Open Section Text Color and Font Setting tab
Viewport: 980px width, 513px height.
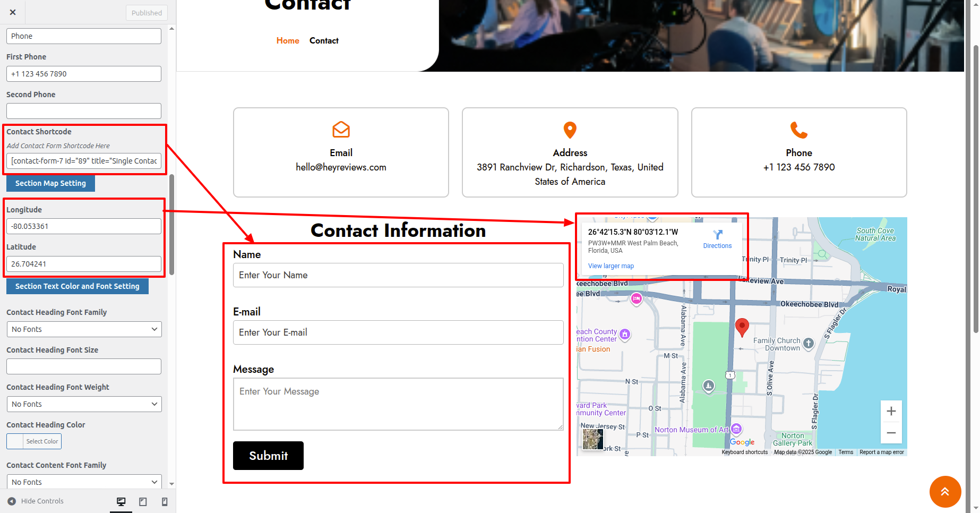(x=77, y=286)
